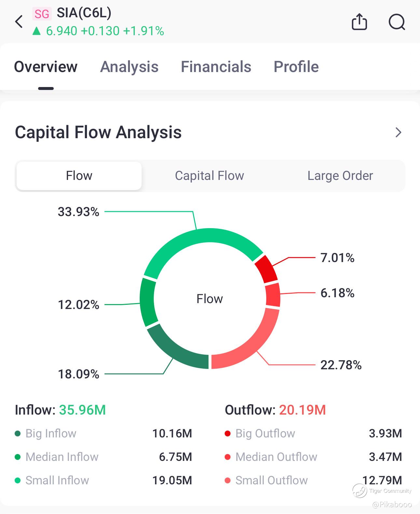
Task: Tap the Small Outflow legend dot
Action: pyautogui.click(x=228, y=480)
